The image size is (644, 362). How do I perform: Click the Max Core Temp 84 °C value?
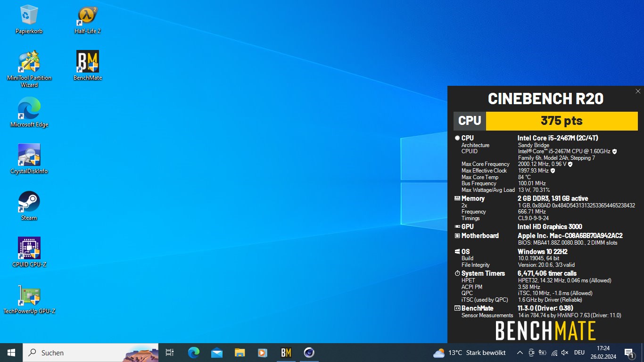(x=524, y=177)
